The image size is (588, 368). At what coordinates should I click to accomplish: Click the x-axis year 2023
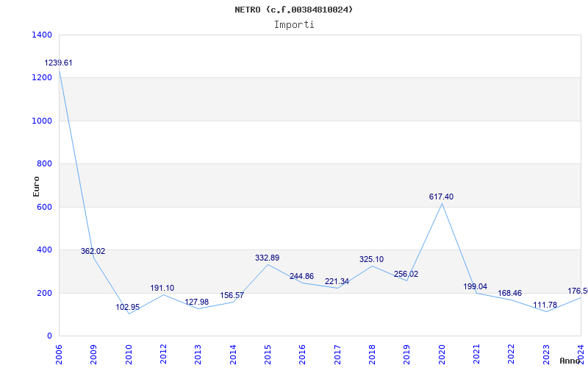click(x=546, y=354)
